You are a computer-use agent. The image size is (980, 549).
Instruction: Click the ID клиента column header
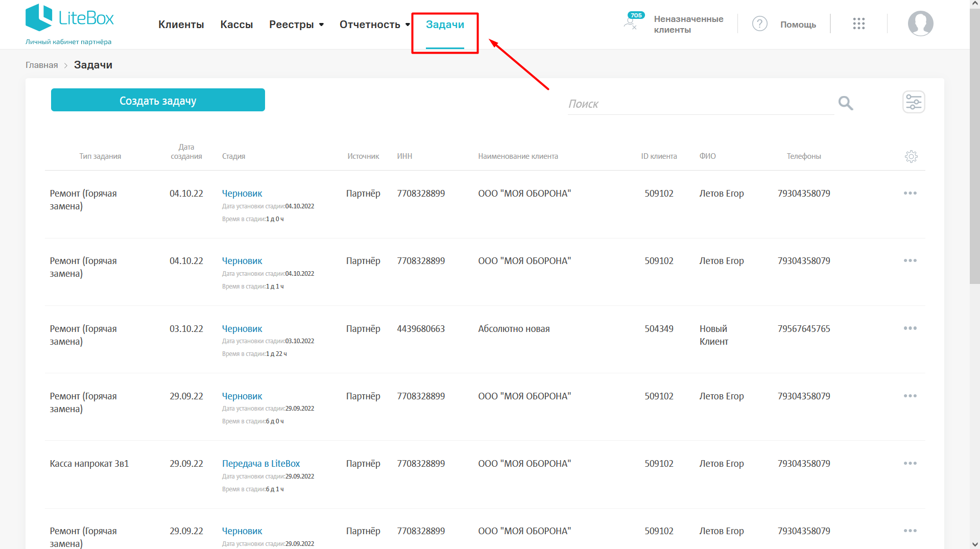[659, 156]
